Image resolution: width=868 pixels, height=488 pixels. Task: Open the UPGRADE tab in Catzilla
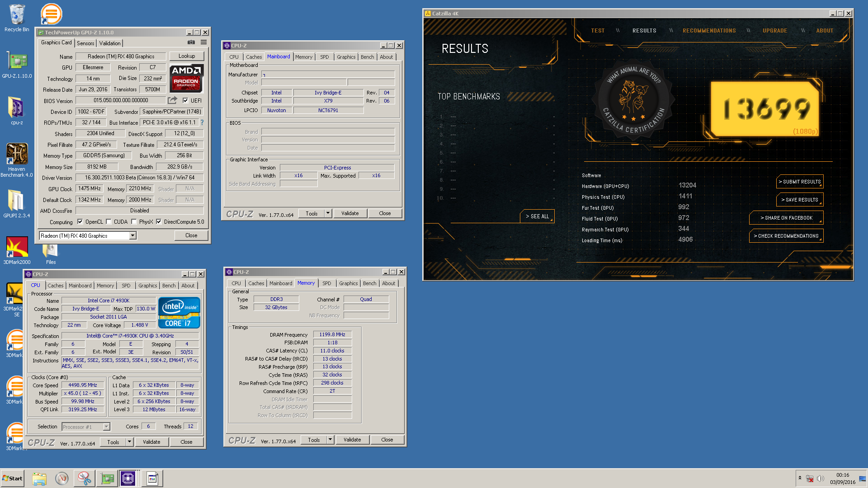(775, 31)
